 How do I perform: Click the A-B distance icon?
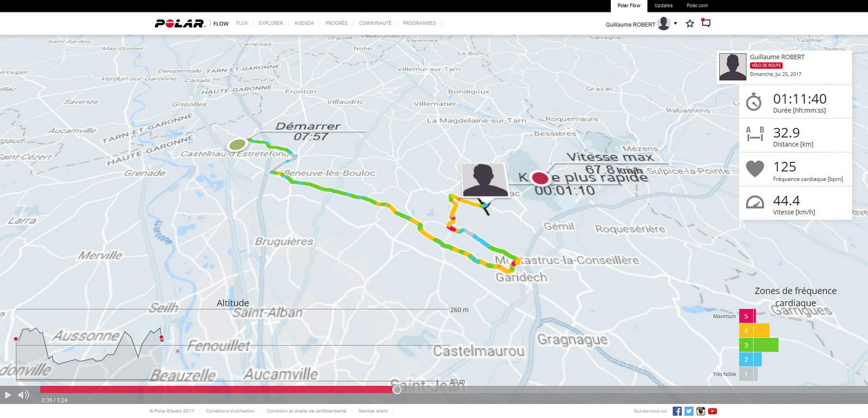(x=755, y=134)
